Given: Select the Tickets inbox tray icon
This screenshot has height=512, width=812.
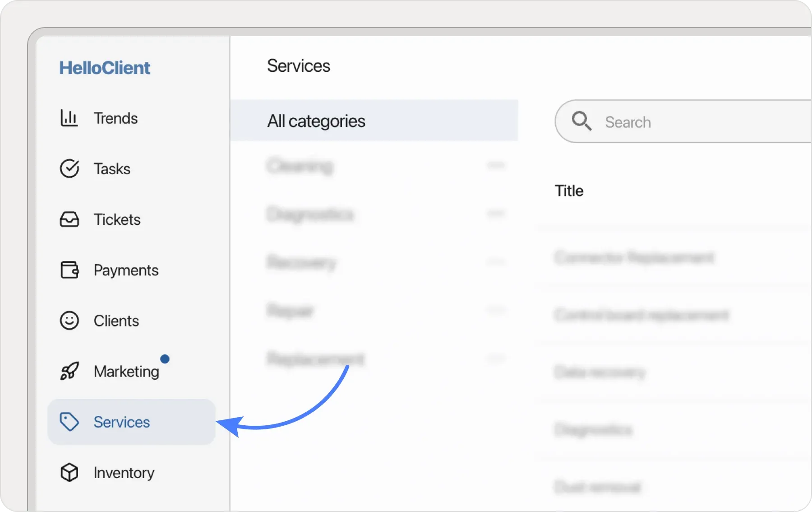Looking at the screenshot, I should pos(69,219).
